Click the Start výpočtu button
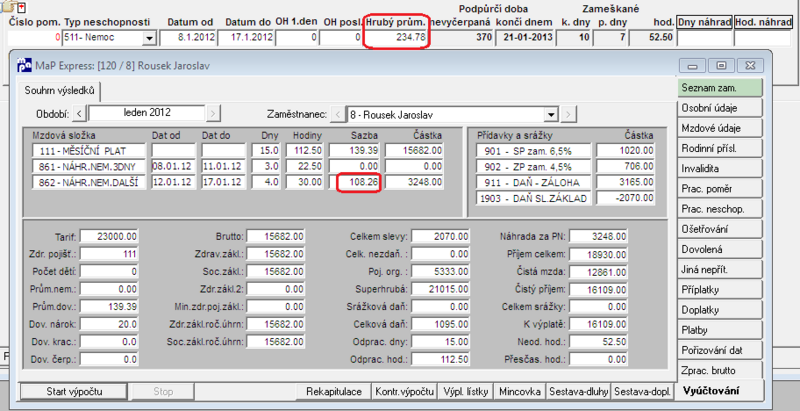Screen dimensions: 800x411 point(74,392)
